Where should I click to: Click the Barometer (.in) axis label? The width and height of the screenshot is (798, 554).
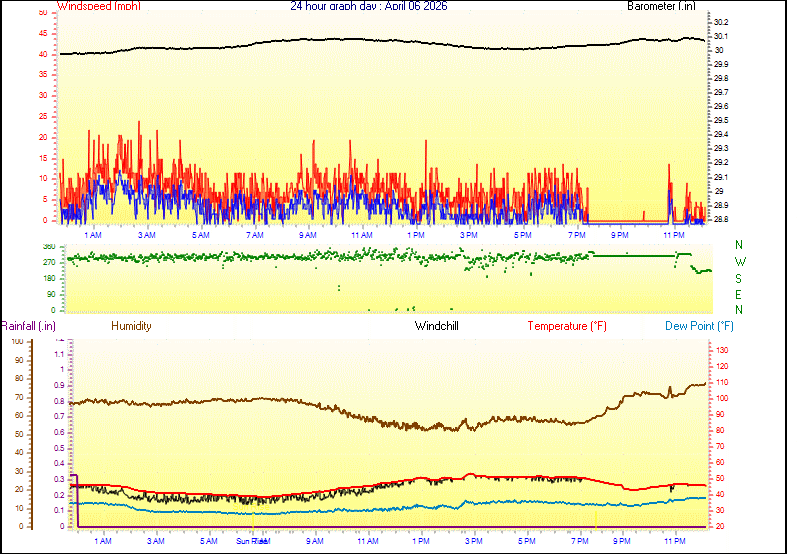[660, 6]
